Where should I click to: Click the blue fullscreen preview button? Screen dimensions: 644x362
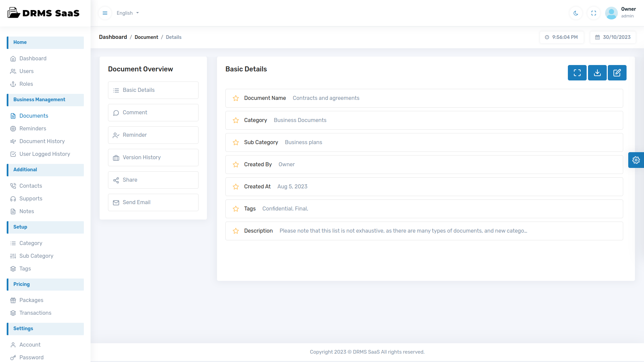point(577,73)
